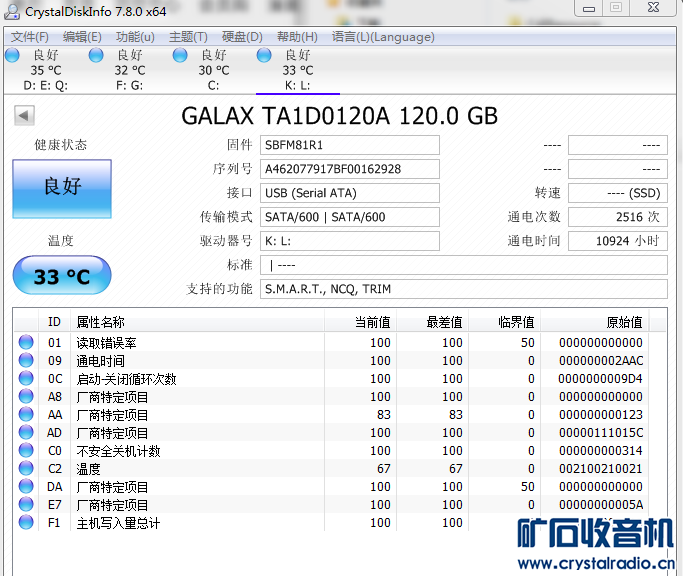Open the 功能(u) menu
Screen dimensions: 683x576
click(x=135, y=37)
